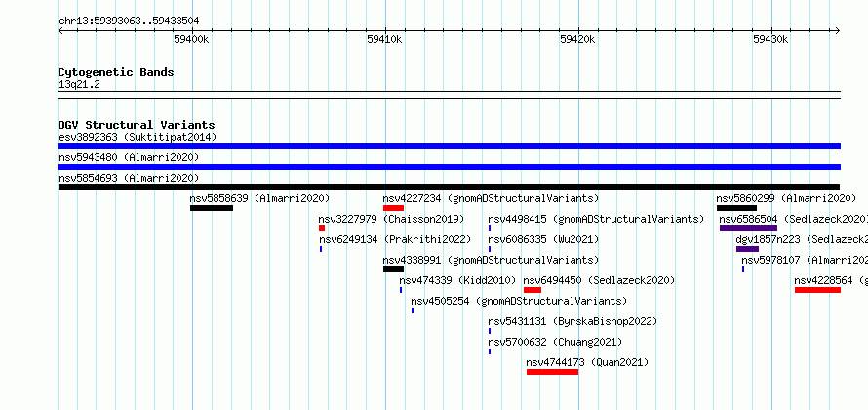Click nsv6494450 (Sedlazeck2020) label

coord(599,280)
